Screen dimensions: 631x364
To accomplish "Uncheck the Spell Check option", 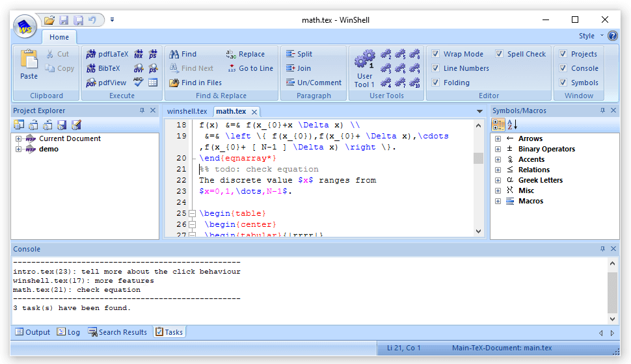I will click(500, 54).
